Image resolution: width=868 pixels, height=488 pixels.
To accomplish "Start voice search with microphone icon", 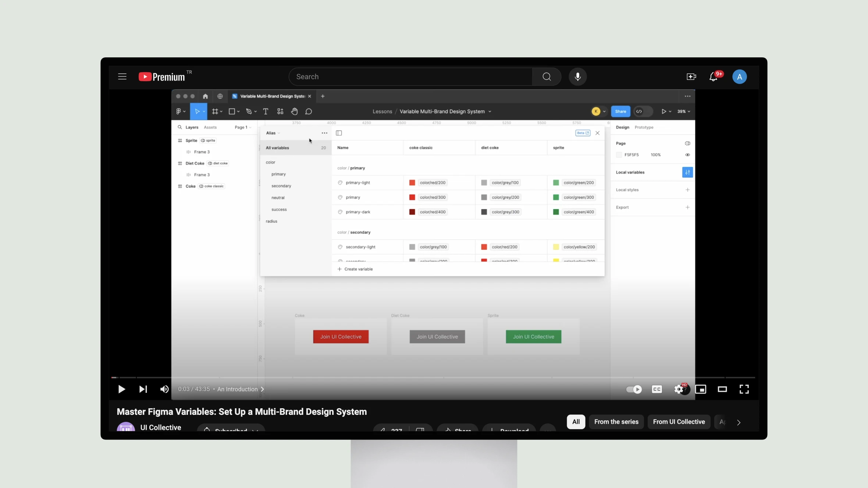I will tap(577, 76).
